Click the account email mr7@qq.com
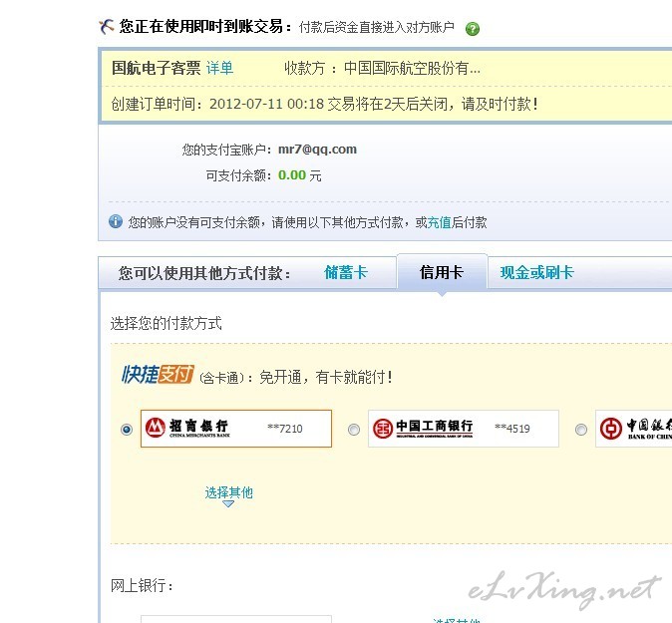Viewport: 672px width, 623px height. point(317,150)
